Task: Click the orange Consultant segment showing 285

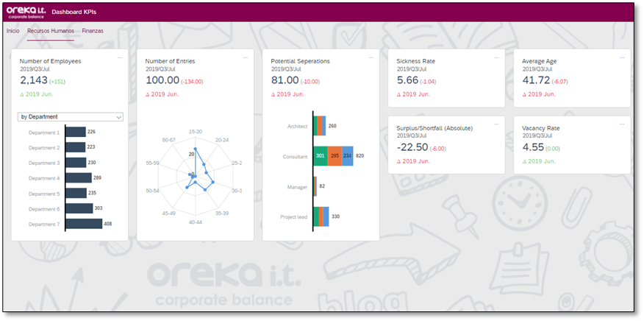Action: [334, 156]
